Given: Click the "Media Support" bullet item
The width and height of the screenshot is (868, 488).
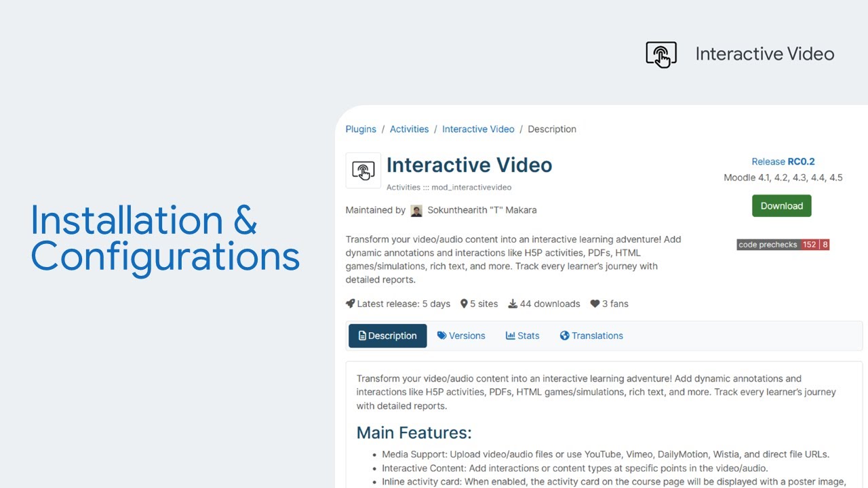Looking at the screenshot, I should tap(606, 454).
